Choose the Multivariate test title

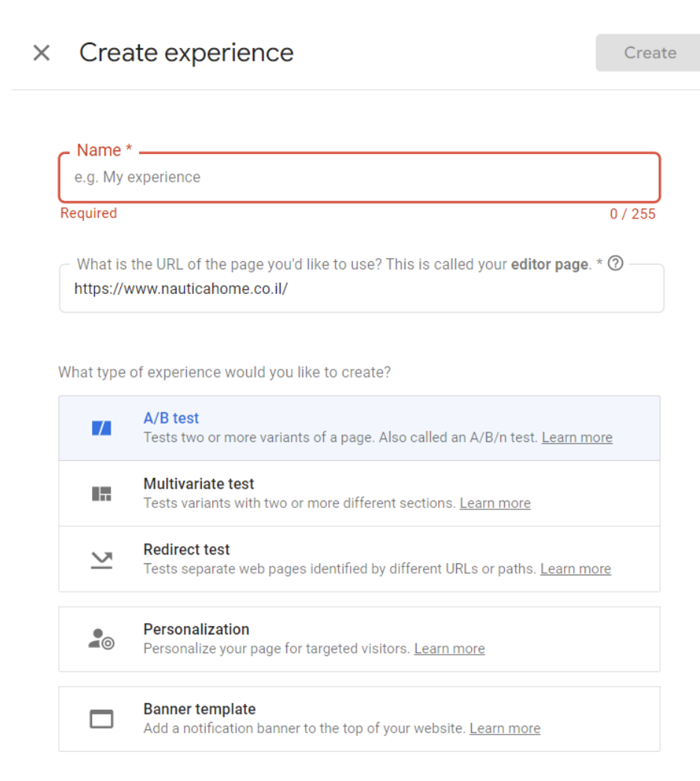tap(199, 484)
